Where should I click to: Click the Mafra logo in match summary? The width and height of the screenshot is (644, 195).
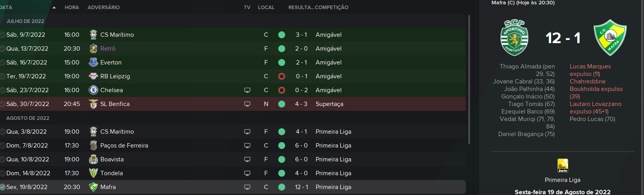610,38
